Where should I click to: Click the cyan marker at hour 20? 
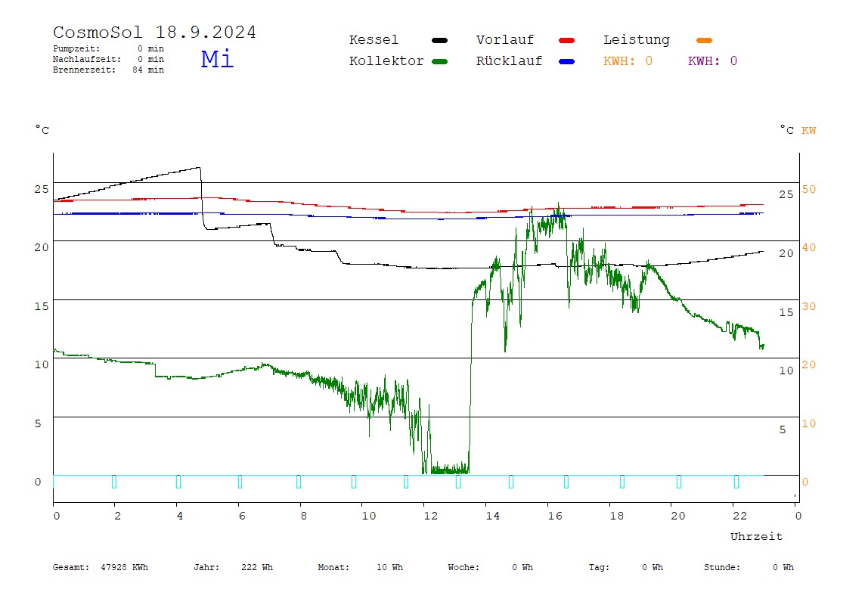coord(679,481)
